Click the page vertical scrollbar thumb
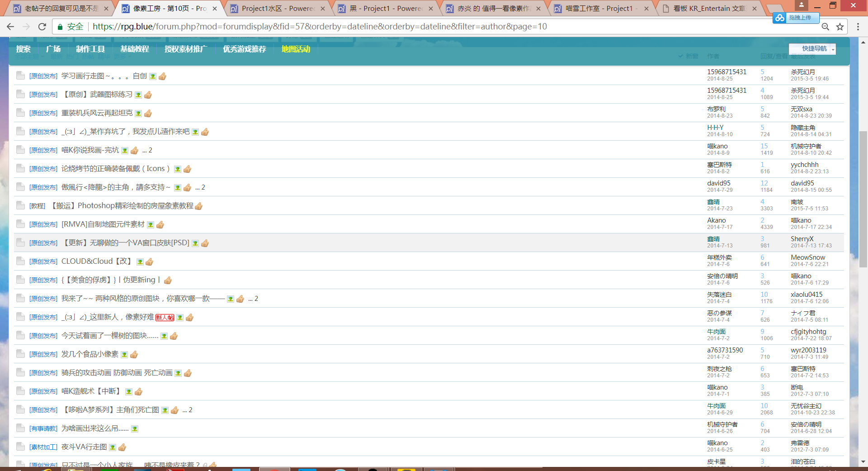Screen dimensions: 868x471 863,200
